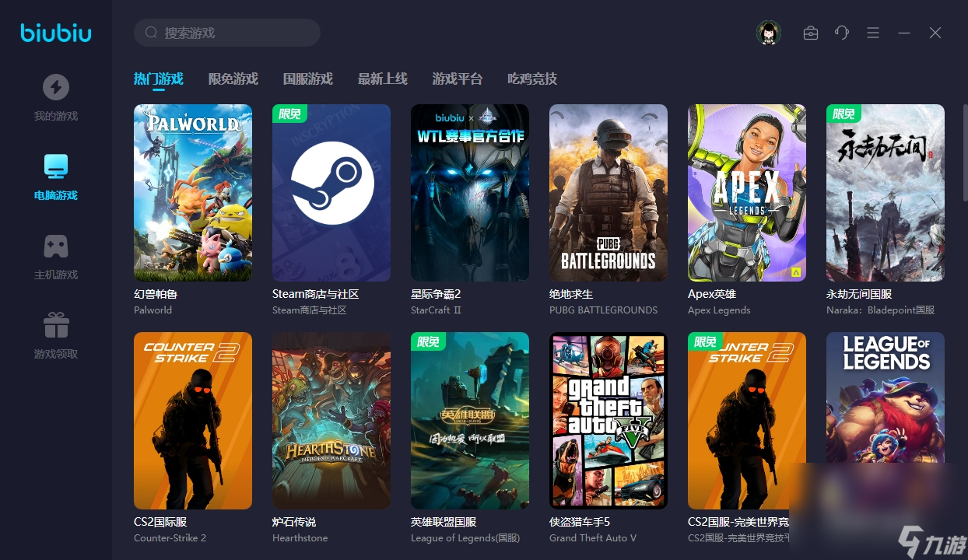
Task: Open the CS2国际服 Counter-Strike 2 cover
Action: [193, 421]
